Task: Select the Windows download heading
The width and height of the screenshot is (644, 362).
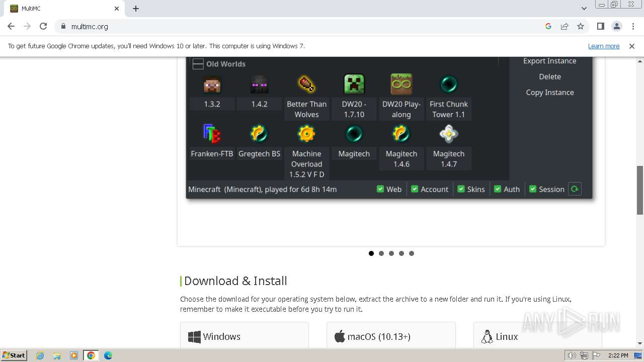Action: [x=221, y=336]
